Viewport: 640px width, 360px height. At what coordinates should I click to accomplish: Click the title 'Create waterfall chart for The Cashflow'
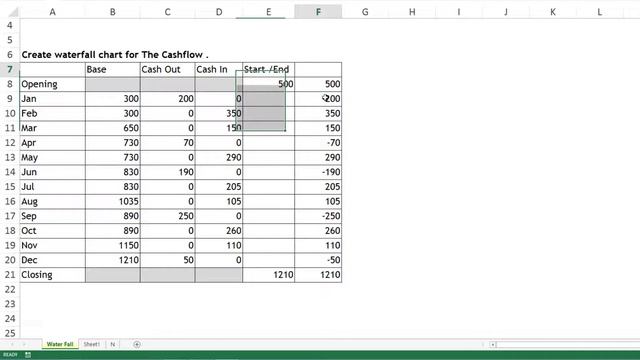[115, 55]
